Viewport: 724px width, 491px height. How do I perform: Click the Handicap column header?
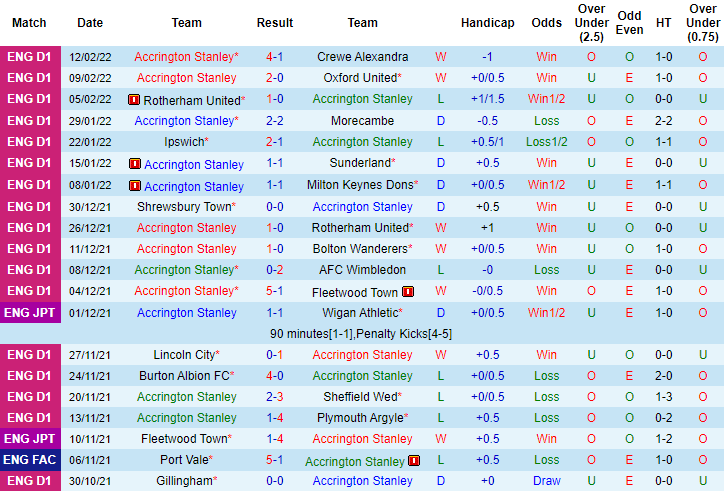coord(487,22)
